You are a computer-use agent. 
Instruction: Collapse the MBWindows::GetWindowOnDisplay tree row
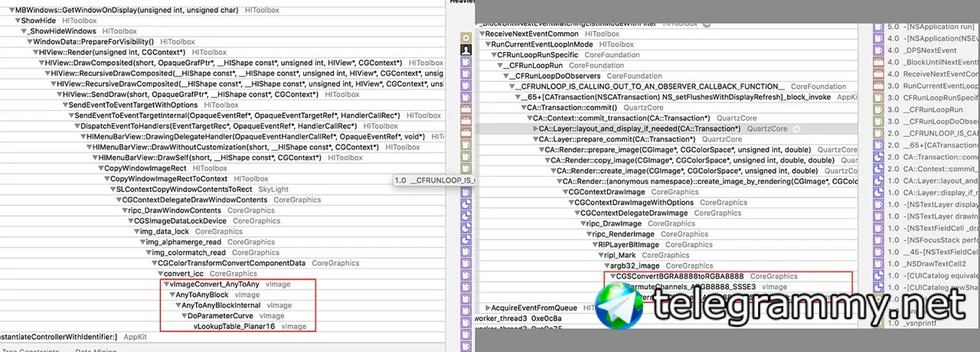pos(11,10)
